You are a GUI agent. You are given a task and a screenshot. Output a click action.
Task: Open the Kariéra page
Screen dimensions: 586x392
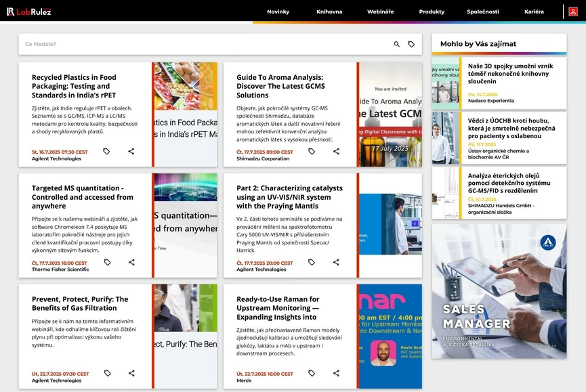534,12
